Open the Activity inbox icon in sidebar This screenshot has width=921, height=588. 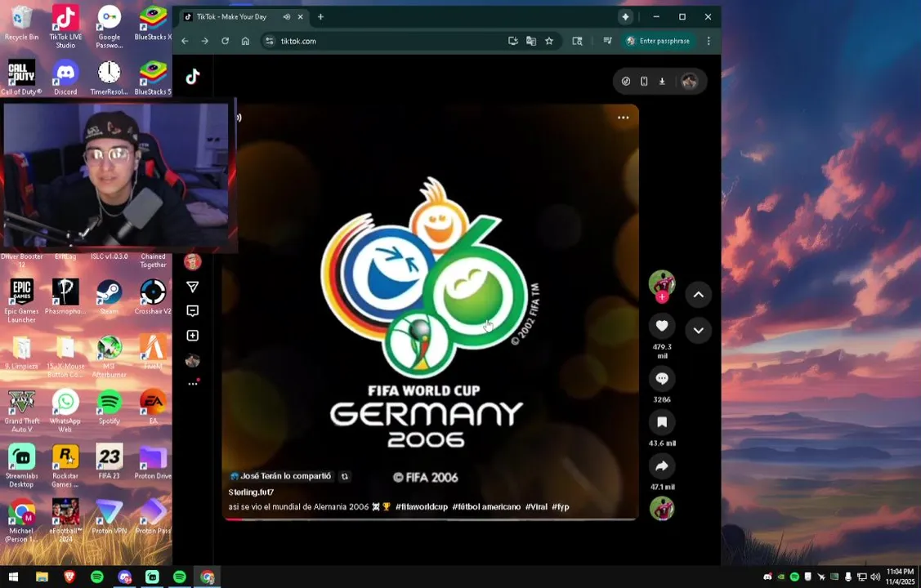[193, 310]
